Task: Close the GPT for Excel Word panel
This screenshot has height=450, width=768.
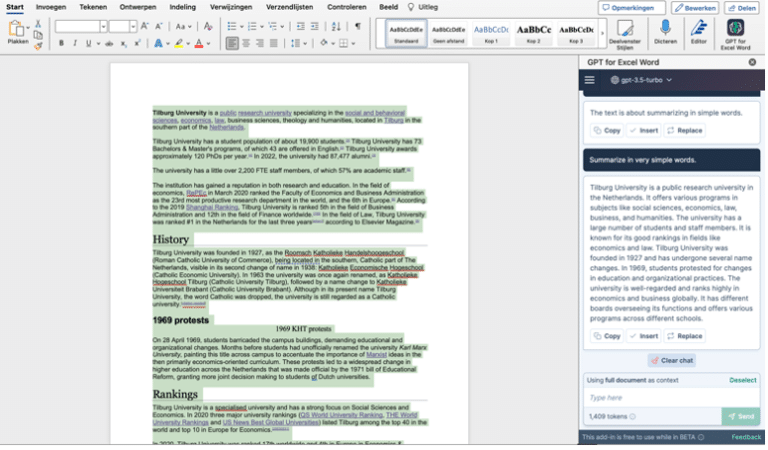Action: tap(752, 62)
